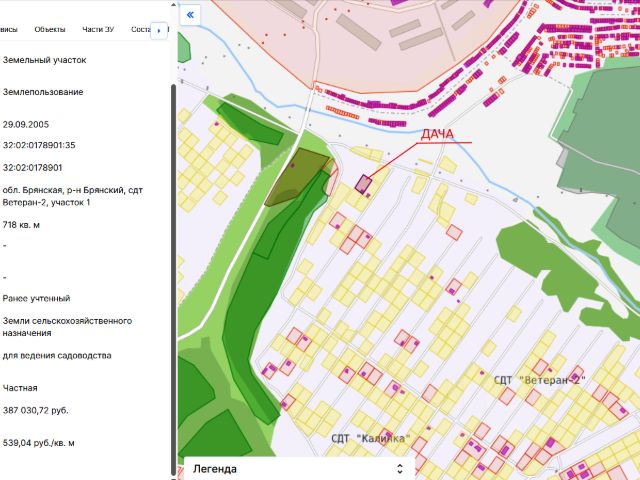
Task: Select the text для ведения садоводства
Action: [x=57, y=356]
